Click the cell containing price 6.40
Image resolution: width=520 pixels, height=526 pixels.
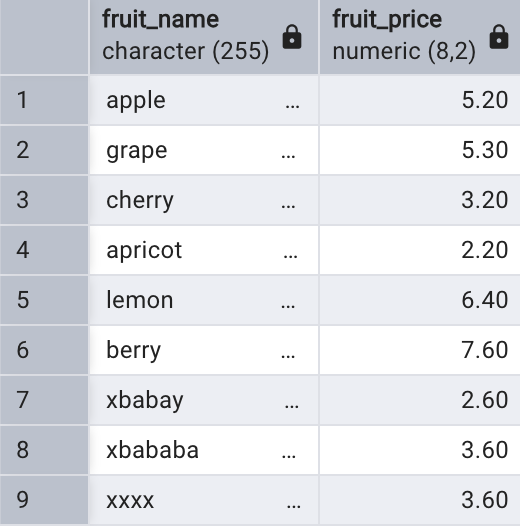tap(420, 300)
